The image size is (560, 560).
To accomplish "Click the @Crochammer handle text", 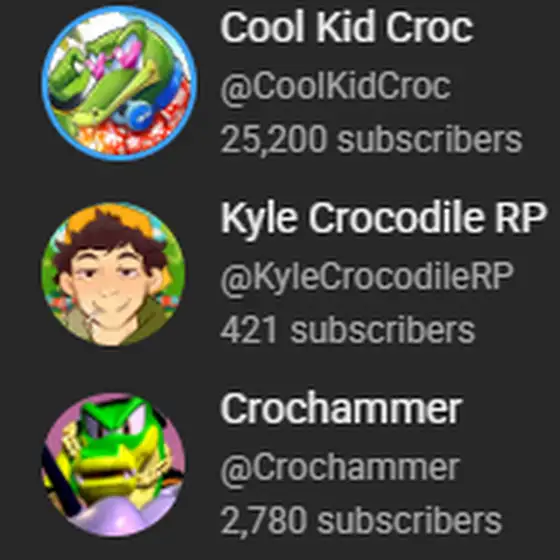I will [x=340, y=469].
